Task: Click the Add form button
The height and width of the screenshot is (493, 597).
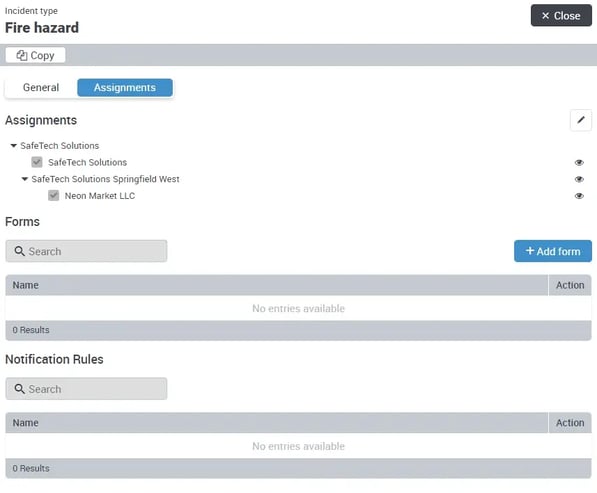Action: 552,251
